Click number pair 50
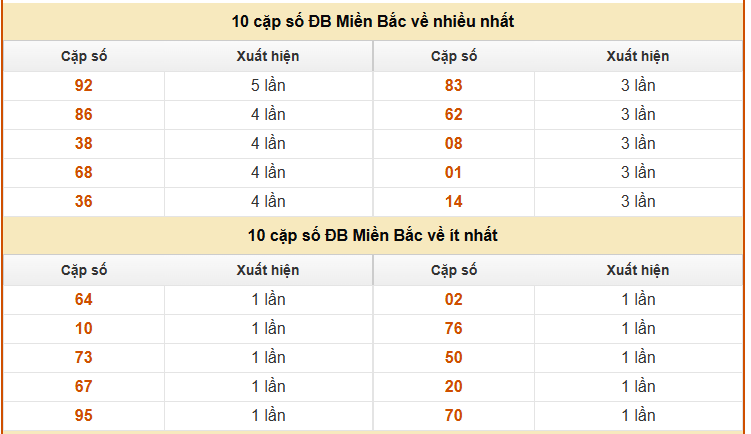 click(x=454, y=358)
